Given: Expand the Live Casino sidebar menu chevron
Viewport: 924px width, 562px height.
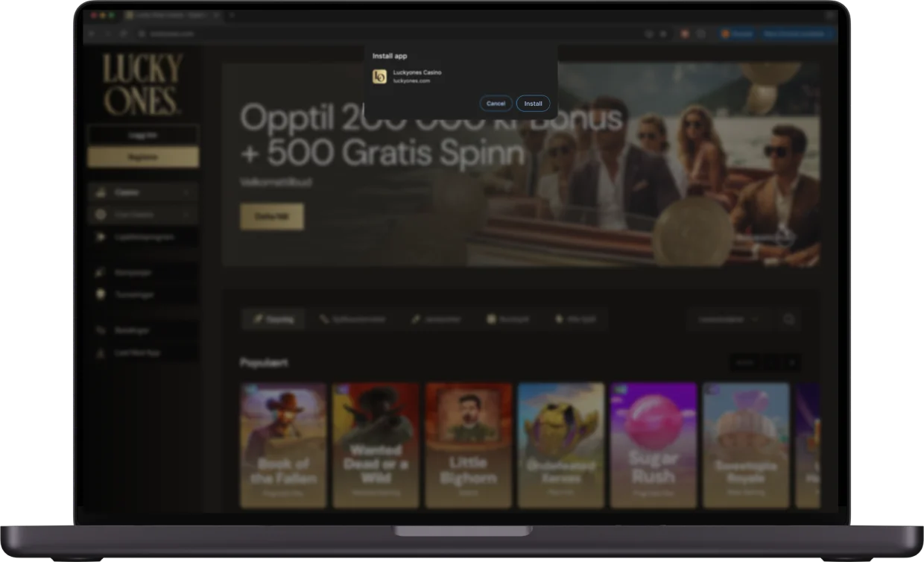Looking at the screenshot, I should pos(186,215).
